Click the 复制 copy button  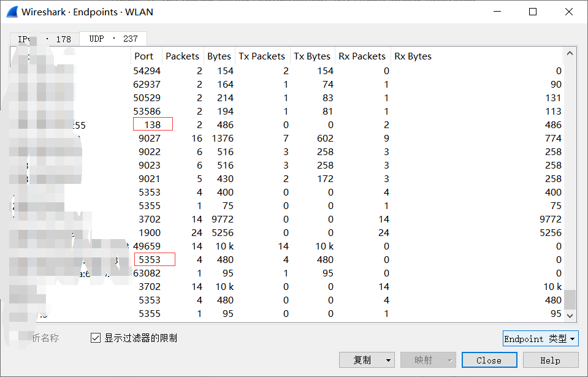pos(362,360)
